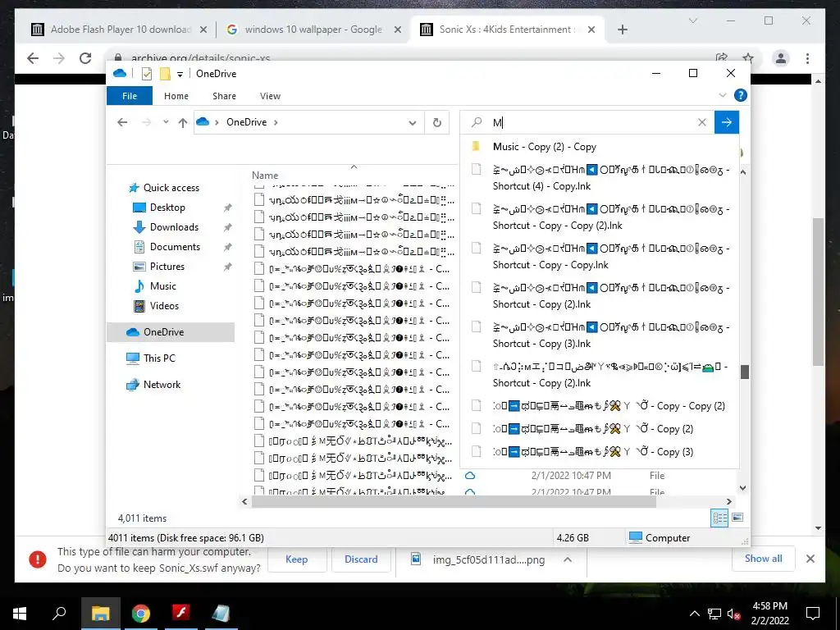840x630 pixels.
Task: Bookmark this page with star icon
Action: pyautogui.click(x=748, y=58)
